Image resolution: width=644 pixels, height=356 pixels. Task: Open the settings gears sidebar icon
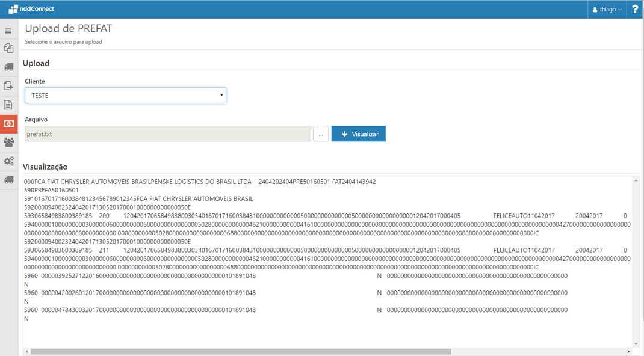(8, 161)
